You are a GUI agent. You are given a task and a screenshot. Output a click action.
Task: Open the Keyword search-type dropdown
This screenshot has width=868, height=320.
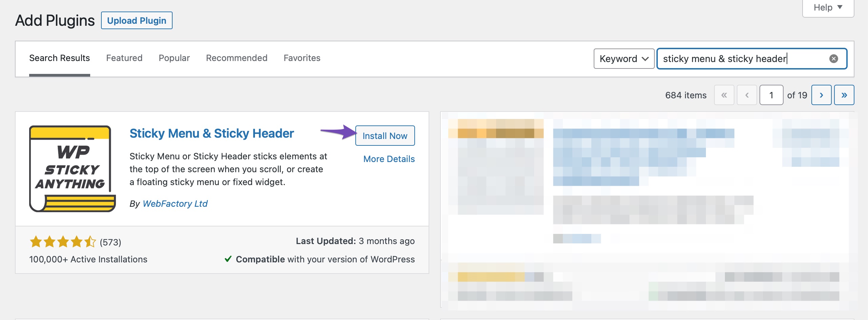(x=624, y=59)
